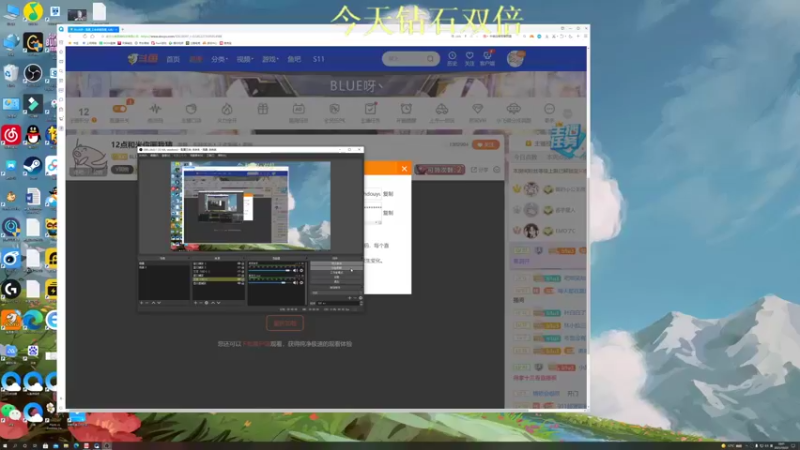Viewport: 800px width, 450px height.
Task: Toggle visibility eye of the highlighted OBS source
Action: tap(239, 280)
